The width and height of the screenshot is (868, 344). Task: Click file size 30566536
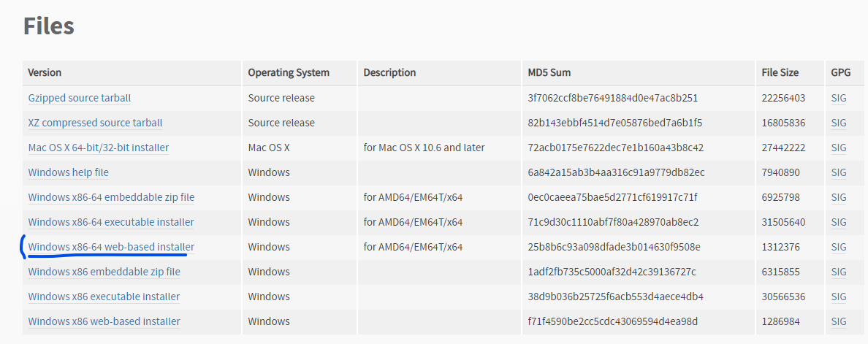coord(784,297)
